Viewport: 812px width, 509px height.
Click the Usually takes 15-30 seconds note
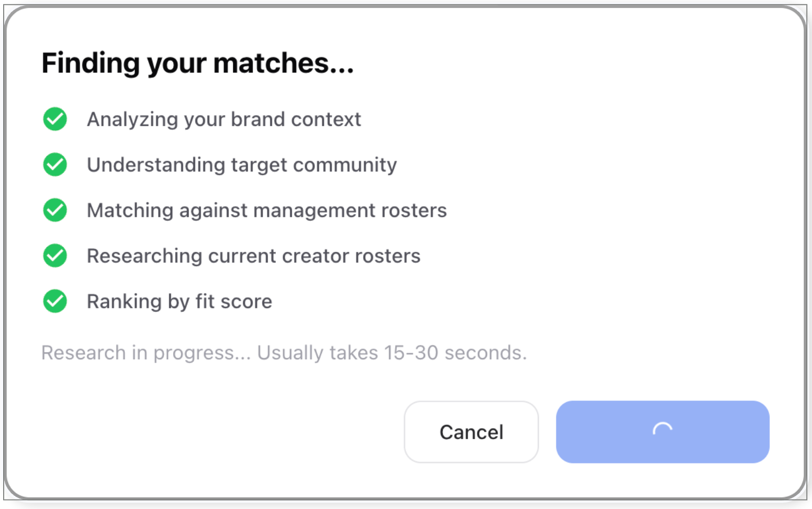(x=392, y=353)
